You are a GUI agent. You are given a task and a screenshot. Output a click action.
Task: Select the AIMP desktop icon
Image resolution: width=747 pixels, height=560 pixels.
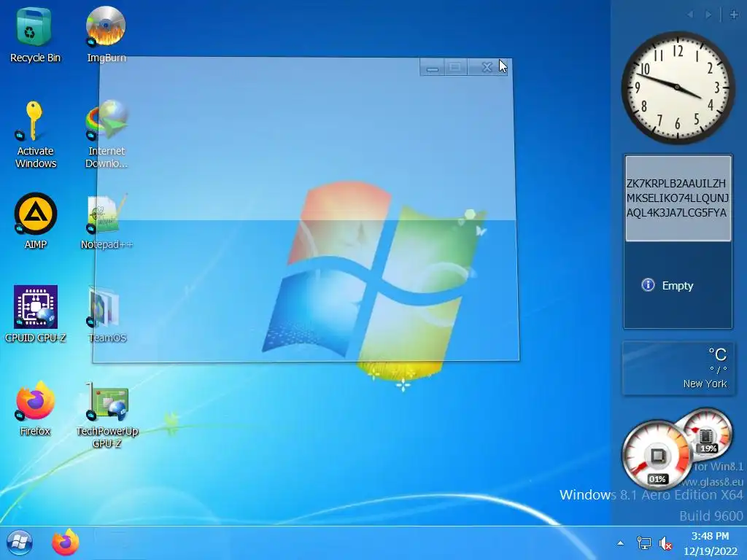tap(35, 222)
